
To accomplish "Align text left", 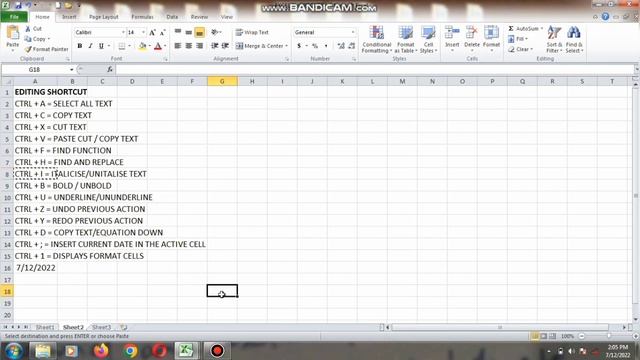I will point(178,46).
